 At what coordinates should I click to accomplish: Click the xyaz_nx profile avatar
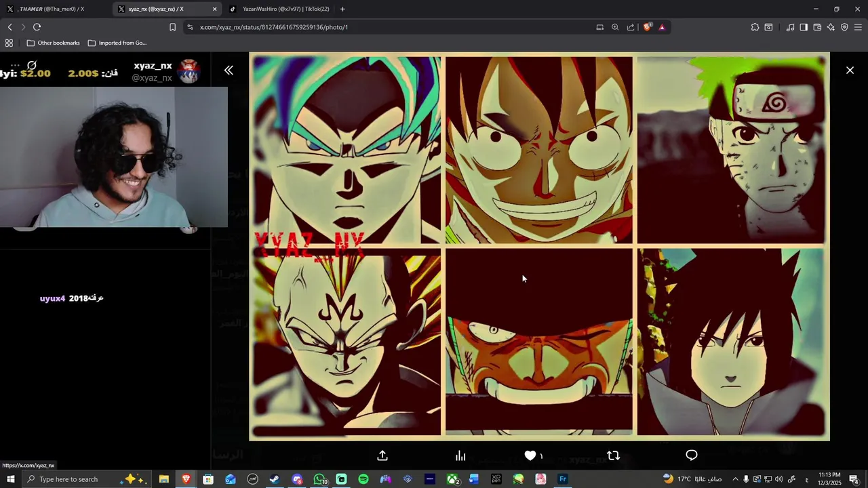click(x=188, y=71)
